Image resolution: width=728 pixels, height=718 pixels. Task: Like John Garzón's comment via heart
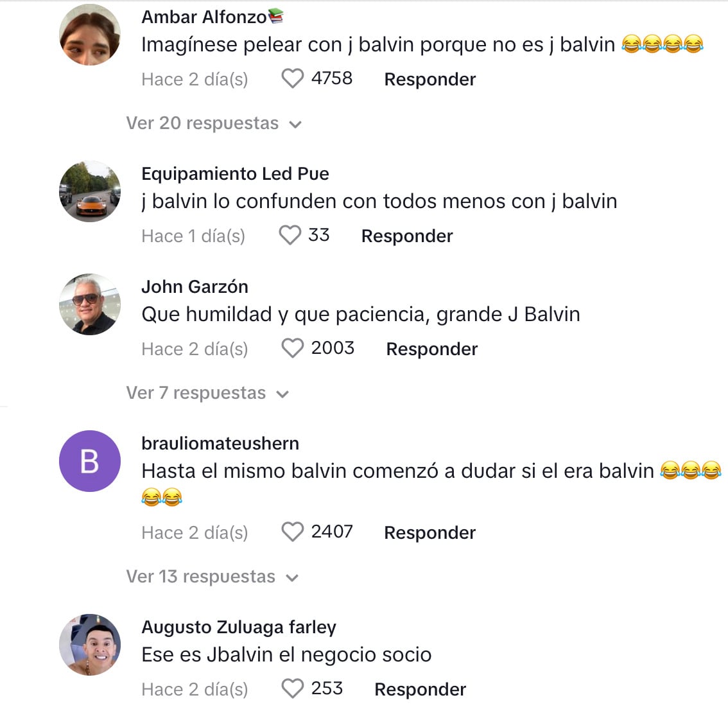point(293,348)
